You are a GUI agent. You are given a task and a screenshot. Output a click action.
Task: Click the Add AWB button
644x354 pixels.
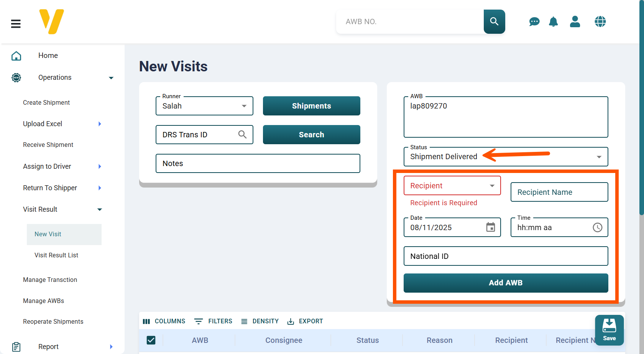[x=505, y=283]
